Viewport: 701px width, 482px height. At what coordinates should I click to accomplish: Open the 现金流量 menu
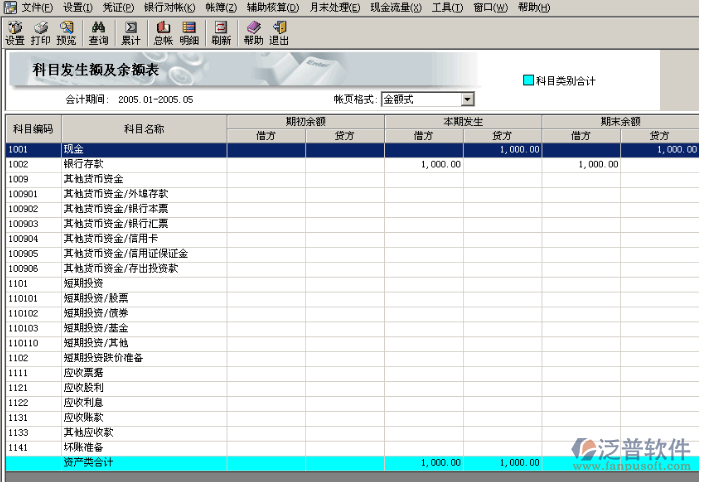click(391, 7)
